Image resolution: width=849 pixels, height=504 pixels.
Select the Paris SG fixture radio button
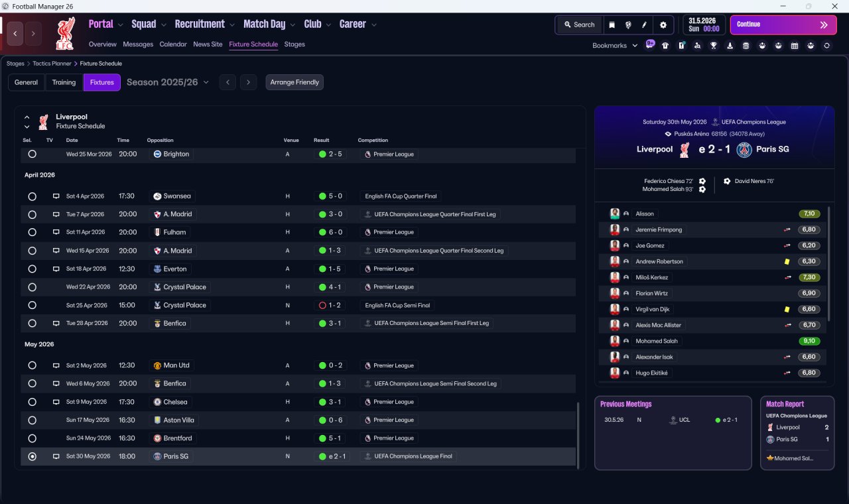point(32,456)
